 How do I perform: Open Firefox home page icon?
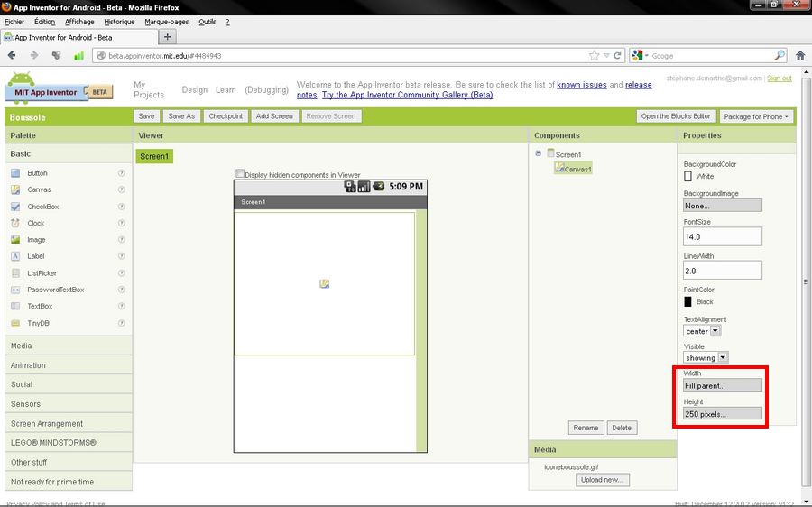coord(800,55)
